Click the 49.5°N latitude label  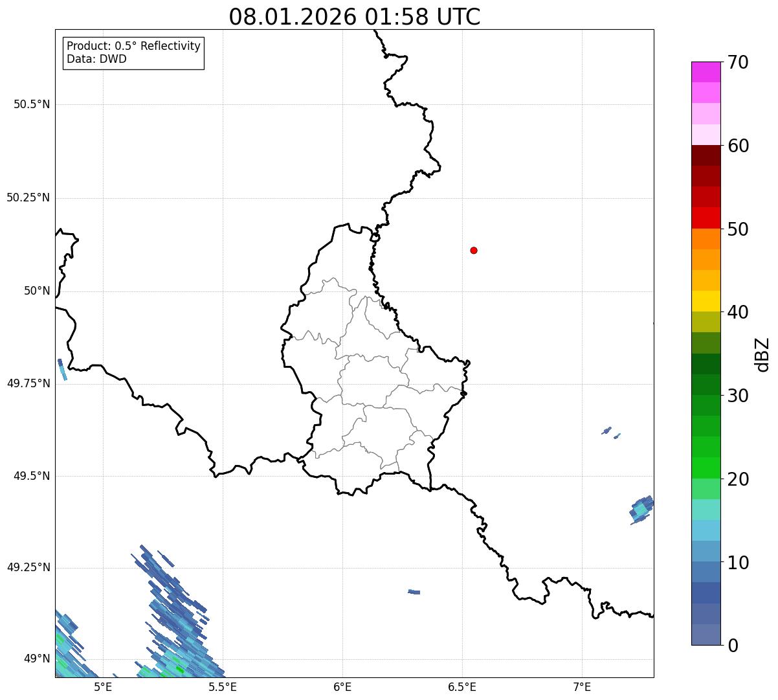pos(32,477)
